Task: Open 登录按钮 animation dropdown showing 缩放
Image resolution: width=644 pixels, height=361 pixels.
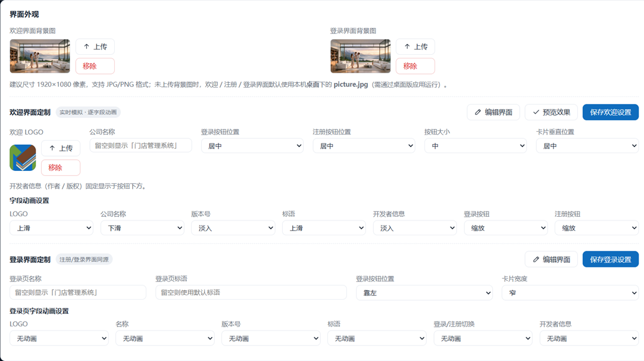Action: point(505,228)
